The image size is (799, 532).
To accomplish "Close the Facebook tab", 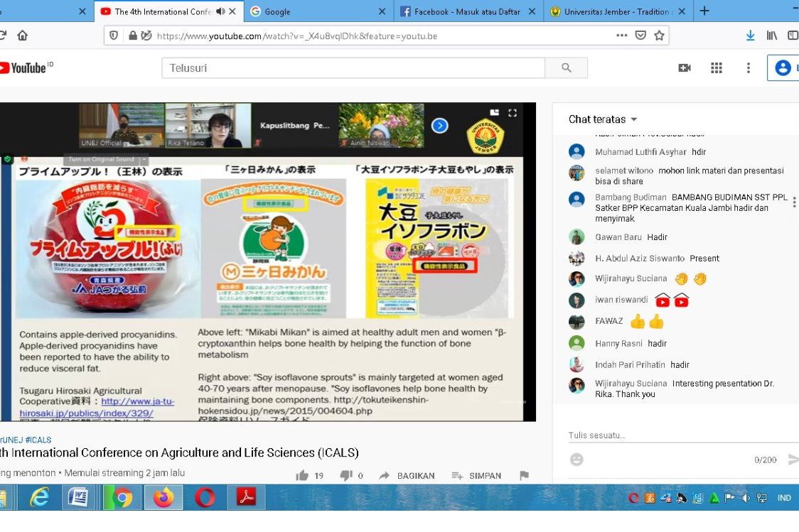I will pyautogui.click(x=532, y=11).
